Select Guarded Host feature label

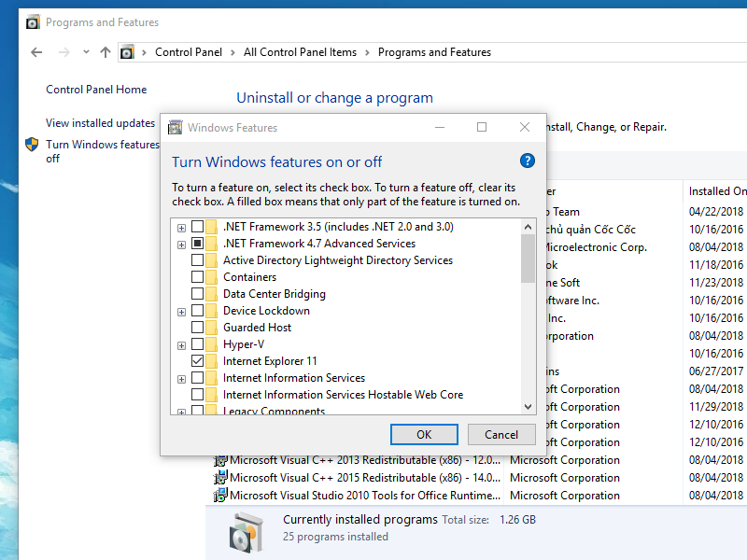(258, 328)
